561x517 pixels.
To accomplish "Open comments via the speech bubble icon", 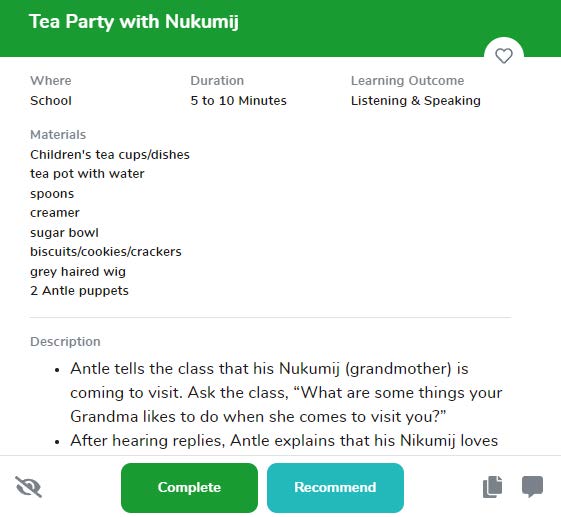I will (x=532, y=487).
